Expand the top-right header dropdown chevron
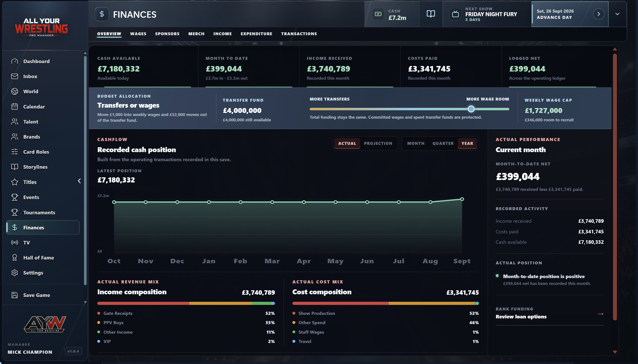 pos(617,14)
